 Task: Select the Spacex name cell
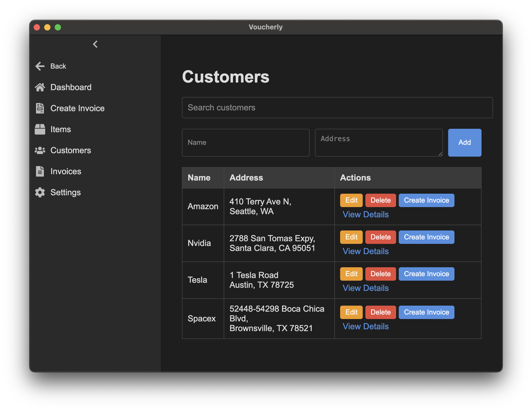click(203, 318)
